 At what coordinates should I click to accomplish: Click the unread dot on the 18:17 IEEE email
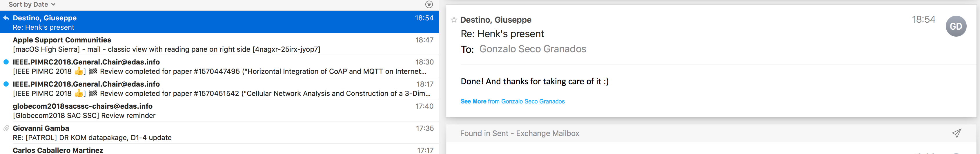pos(6,84)
